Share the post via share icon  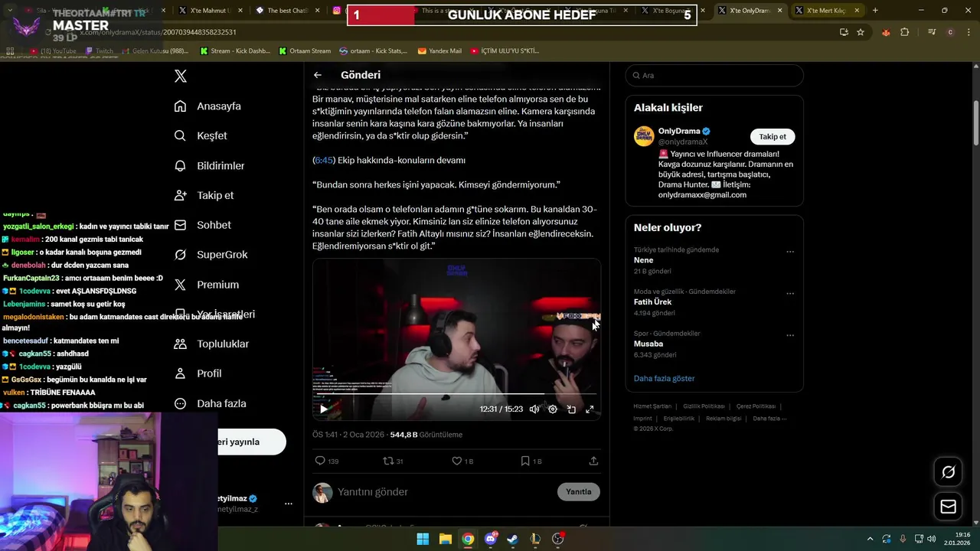[x=593, y=461]
